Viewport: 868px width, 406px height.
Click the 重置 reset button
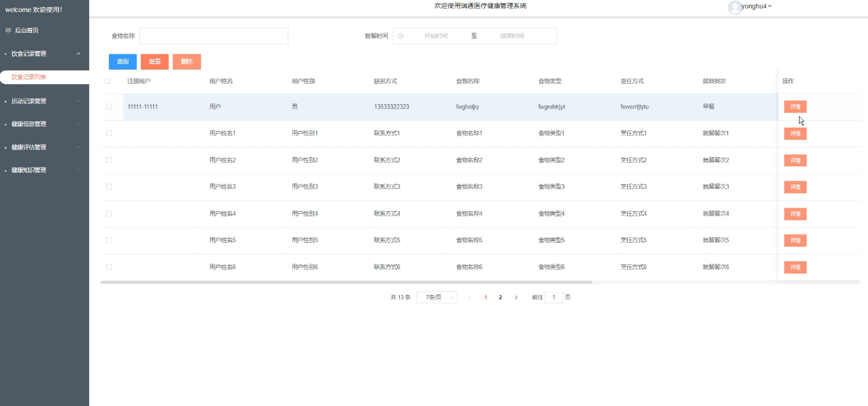(x=155, y=62)
